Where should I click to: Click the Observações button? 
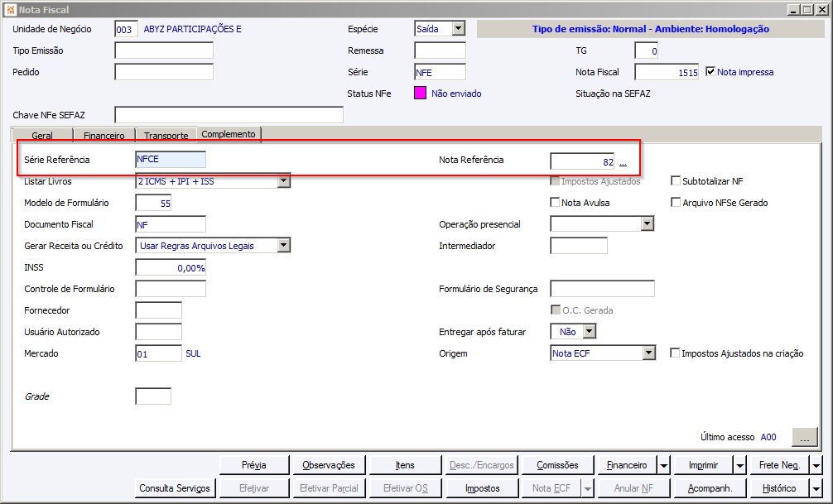tap(329, 465)
